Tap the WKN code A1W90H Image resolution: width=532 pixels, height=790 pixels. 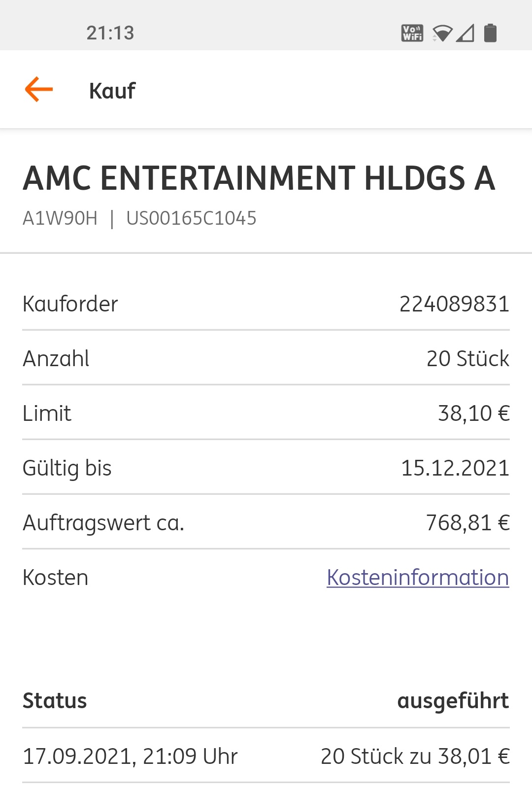coord(60,218)
